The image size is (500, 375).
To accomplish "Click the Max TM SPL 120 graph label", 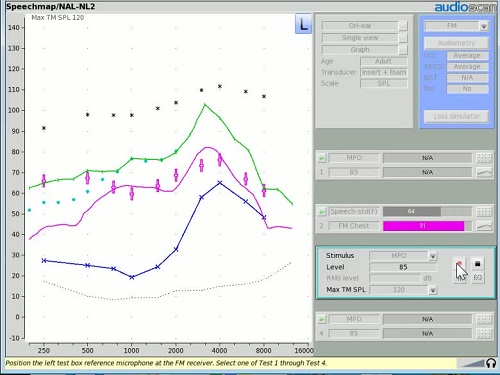I will point(58,18).
